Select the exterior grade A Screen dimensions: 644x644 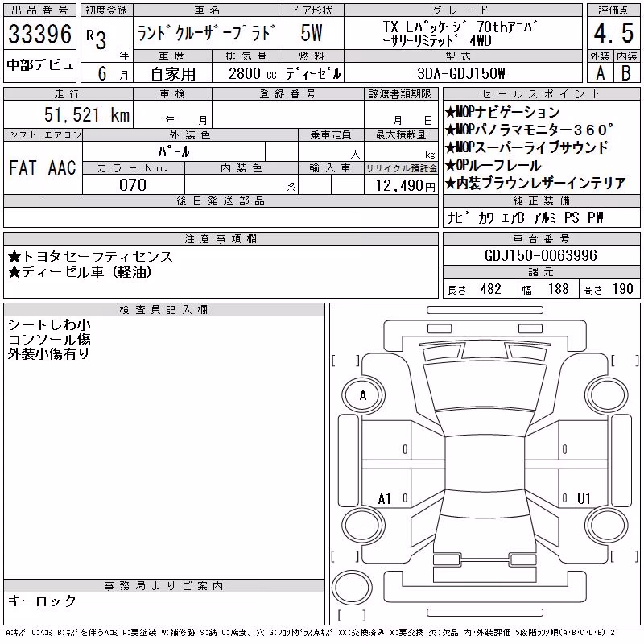600,73
